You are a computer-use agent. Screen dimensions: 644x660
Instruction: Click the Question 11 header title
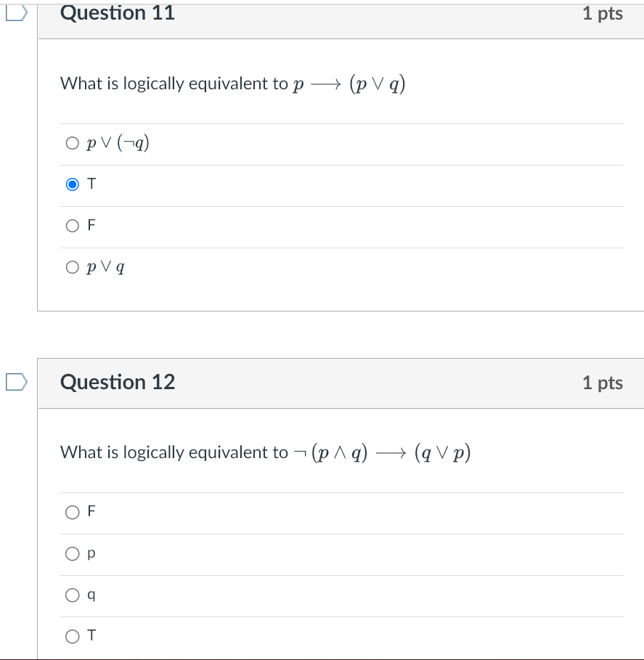coord(118,13)
